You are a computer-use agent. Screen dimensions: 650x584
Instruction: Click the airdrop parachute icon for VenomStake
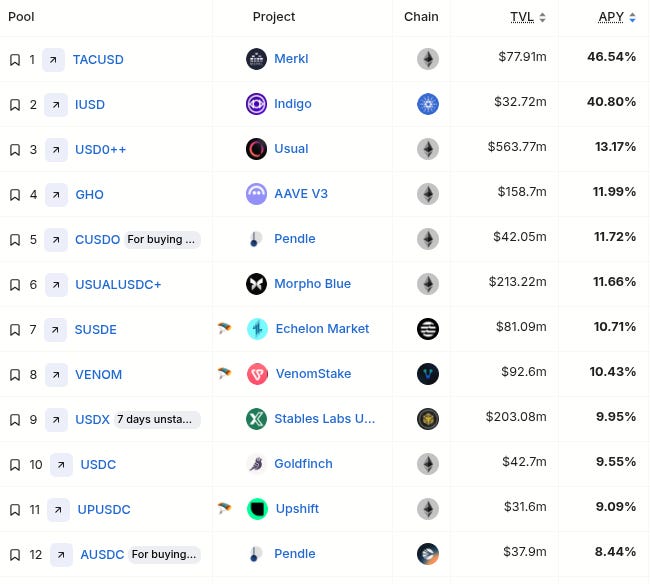click(224, 373)
